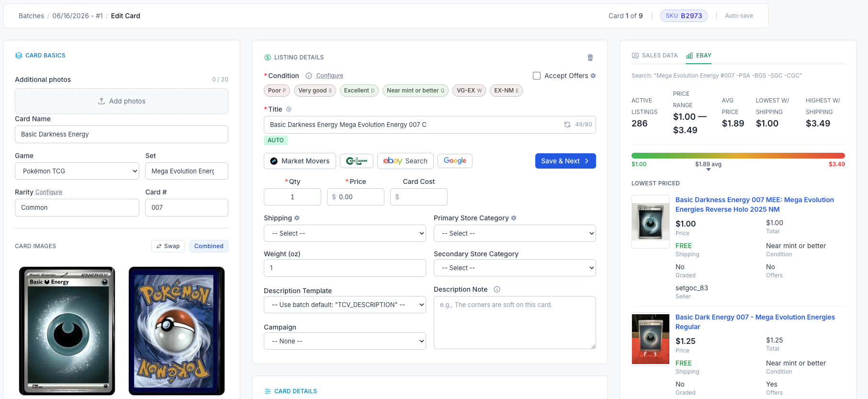Viewport: 868px width, 399px height.
Task: Click the Primary Store Category gear icon
Action: 514,218
